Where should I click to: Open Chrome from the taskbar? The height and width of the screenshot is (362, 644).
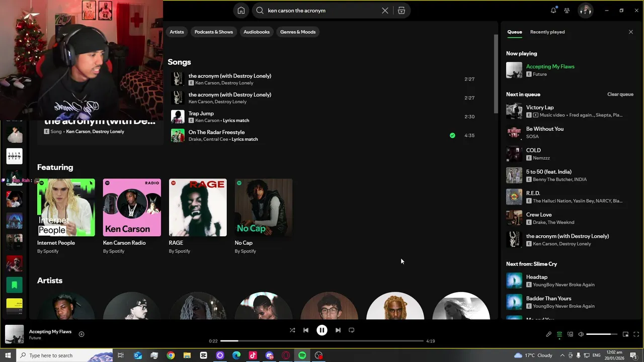pos(171,355)
